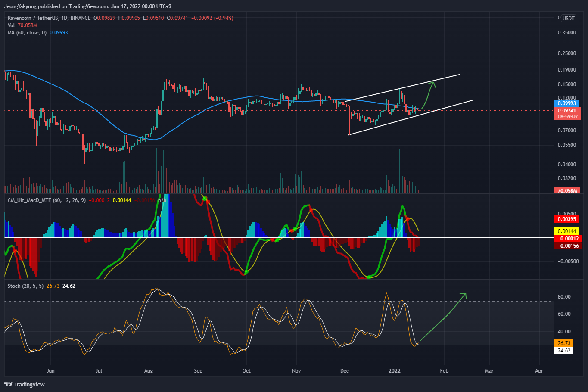Click the Feb label on time axis

click(x=444, y=371)
